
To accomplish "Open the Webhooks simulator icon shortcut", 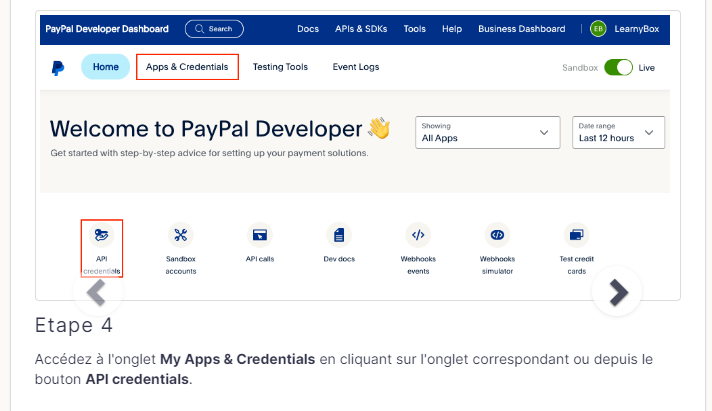I will pyautogui.click(x=497, y=235).
